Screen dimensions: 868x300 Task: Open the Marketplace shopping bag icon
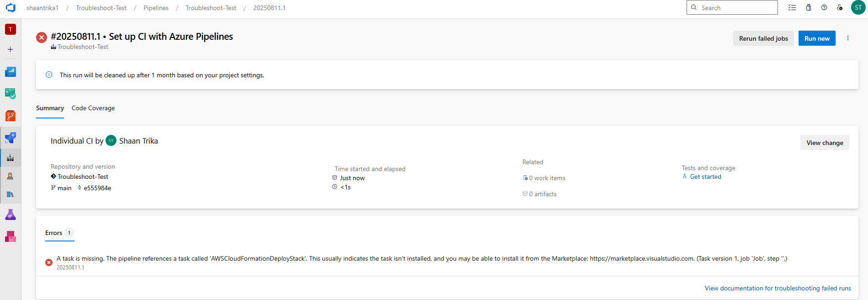(809, 8)
